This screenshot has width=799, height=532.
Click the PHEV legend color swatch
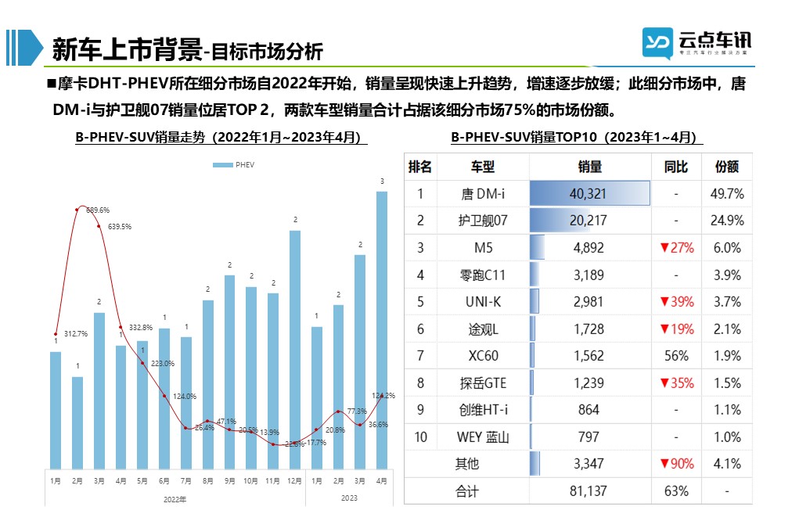[x=223, y=165]
